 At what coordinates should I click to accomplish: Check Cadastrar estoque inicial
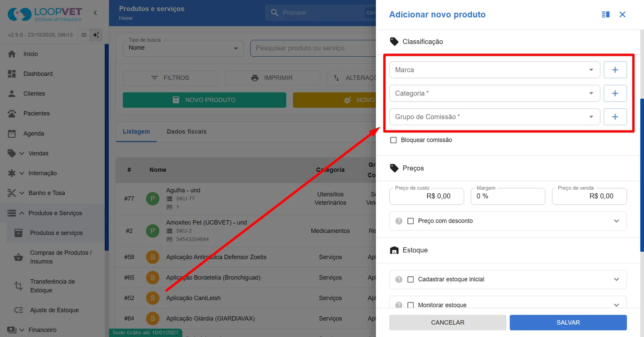[411, 279]
